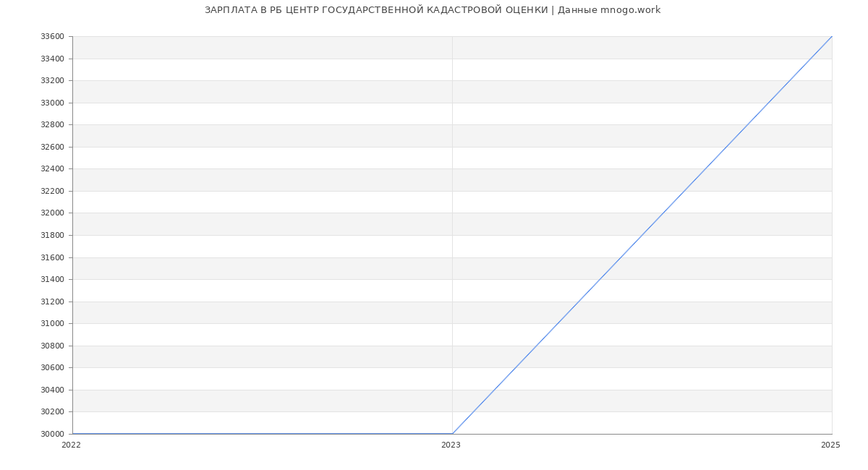This screenshot has height=470, width=868.
Task: Click the 2025 x-axis year label
Action: pos(830,445)
